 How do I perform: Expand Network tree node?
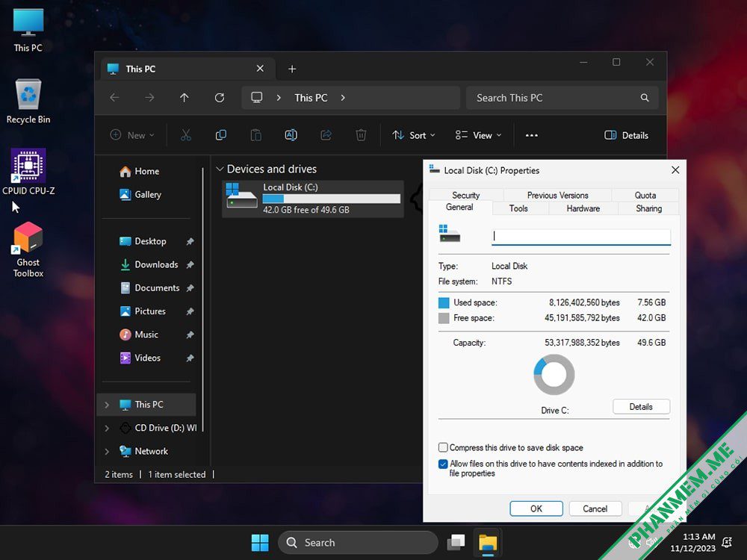click(x=107, y=452)
